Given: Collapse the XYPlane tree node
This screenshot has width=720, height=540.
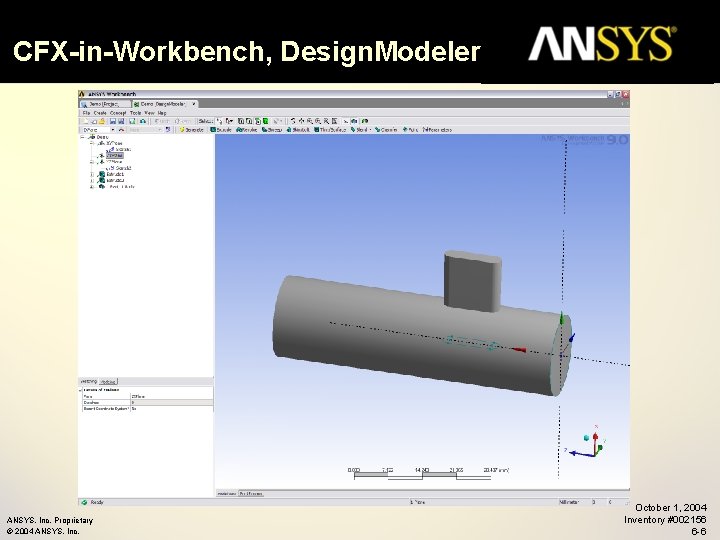Looking at the screenshot, I should tap(92, 143).
